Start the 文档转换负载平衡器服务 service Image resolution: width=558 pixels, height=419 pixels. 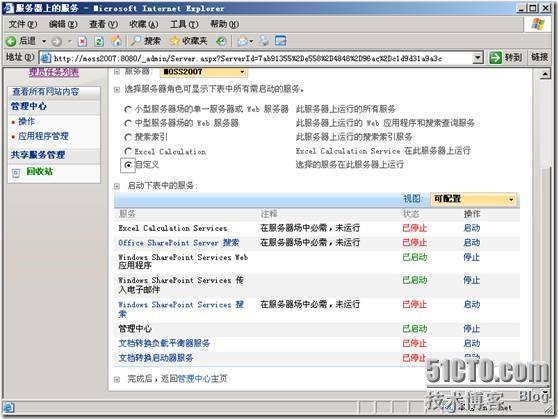[x=472, y=344]
